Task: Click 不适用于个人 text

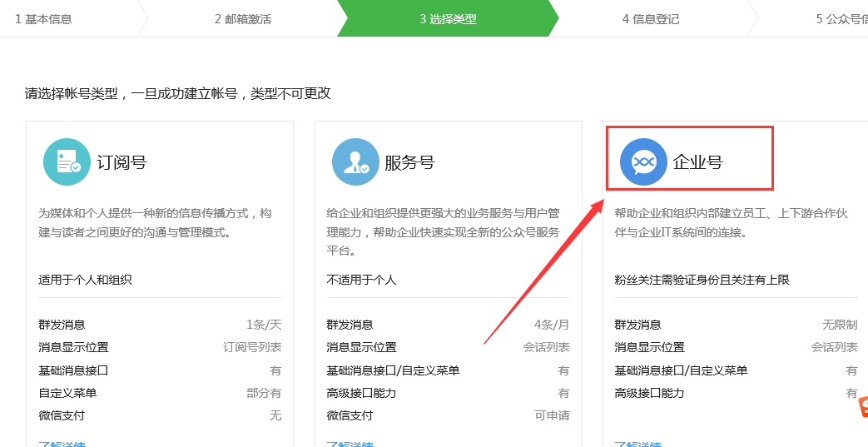Action: pos(361,280)
